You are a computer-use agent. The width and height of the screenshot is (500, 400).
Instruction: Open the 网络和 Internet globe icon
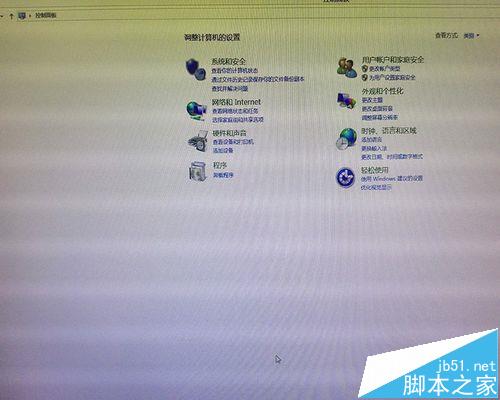pos(196,110)
